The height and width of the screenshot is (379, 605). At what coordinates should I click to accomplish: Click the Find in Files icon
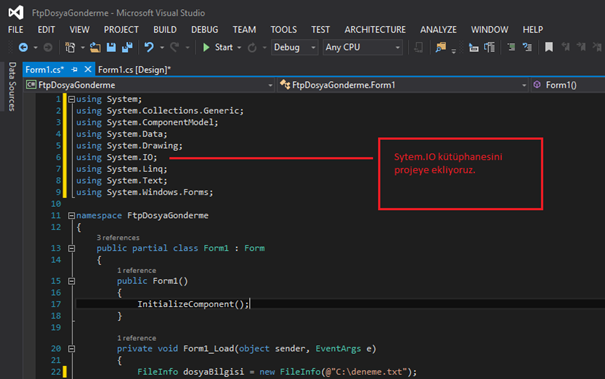pyautogui.click(x=440, y=47)
